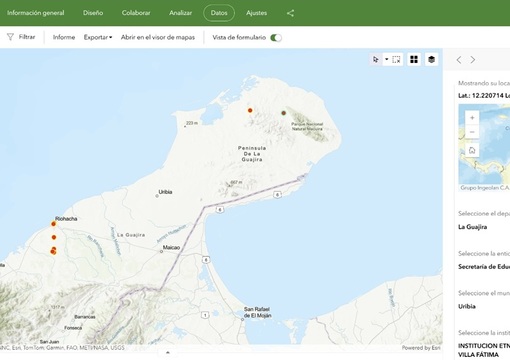
Task: Select the dark point beside Parque Nacional Natural Macuira
Action: pyautogui.click(x=284, y=113)
